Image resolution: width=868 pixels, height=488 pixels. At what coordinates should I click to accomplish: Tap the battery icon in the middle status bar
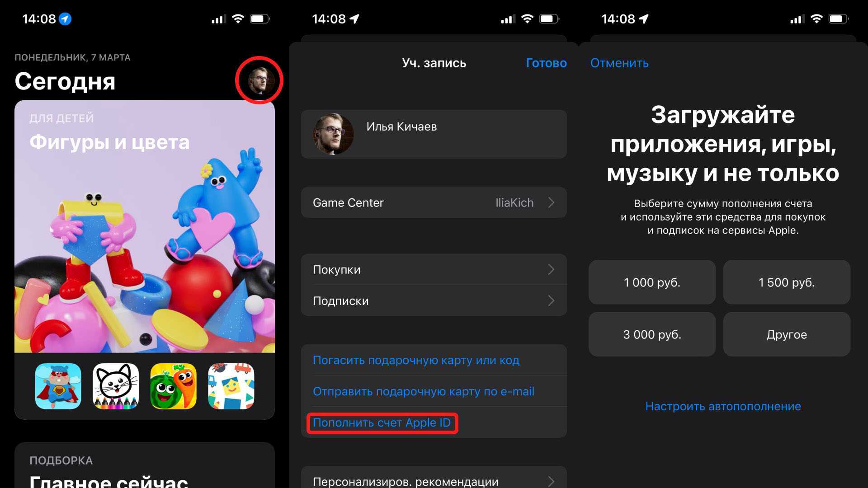click(x=549, y=19)
